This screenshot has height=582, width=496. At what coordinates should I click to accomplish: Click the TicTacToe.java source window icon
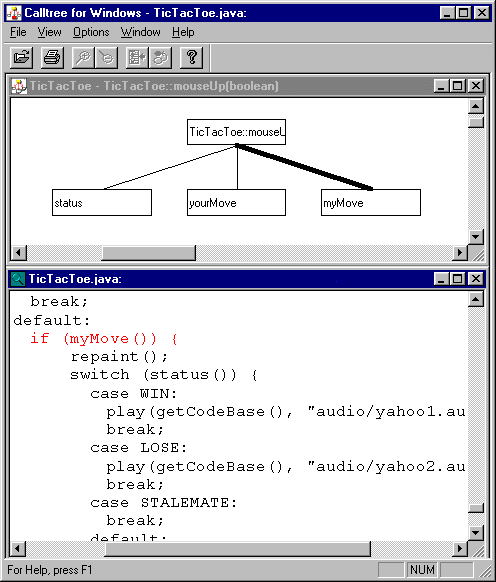tap(18, 279)
